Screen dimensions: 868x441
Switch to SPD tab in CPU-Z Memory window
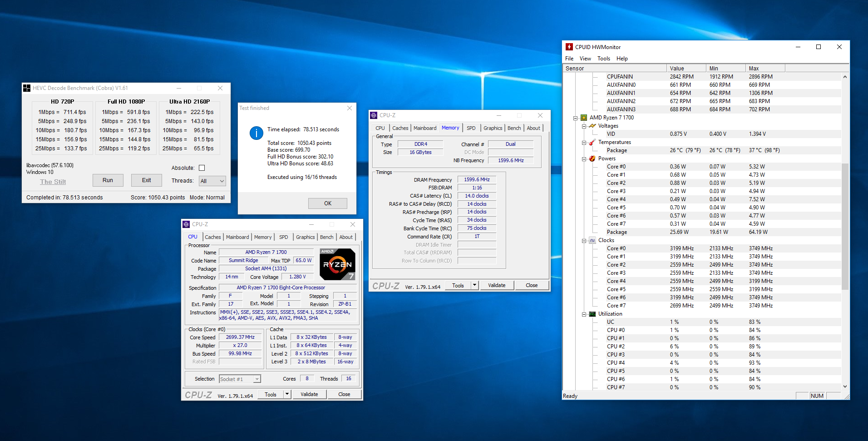tap(471, 128)
